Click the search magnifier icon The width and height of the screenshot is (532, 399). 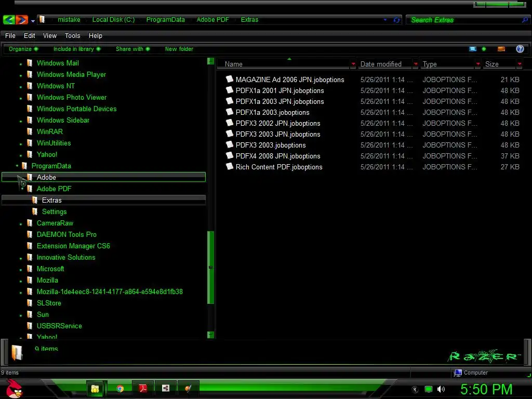pyautogui.click(x=525, y=20)
